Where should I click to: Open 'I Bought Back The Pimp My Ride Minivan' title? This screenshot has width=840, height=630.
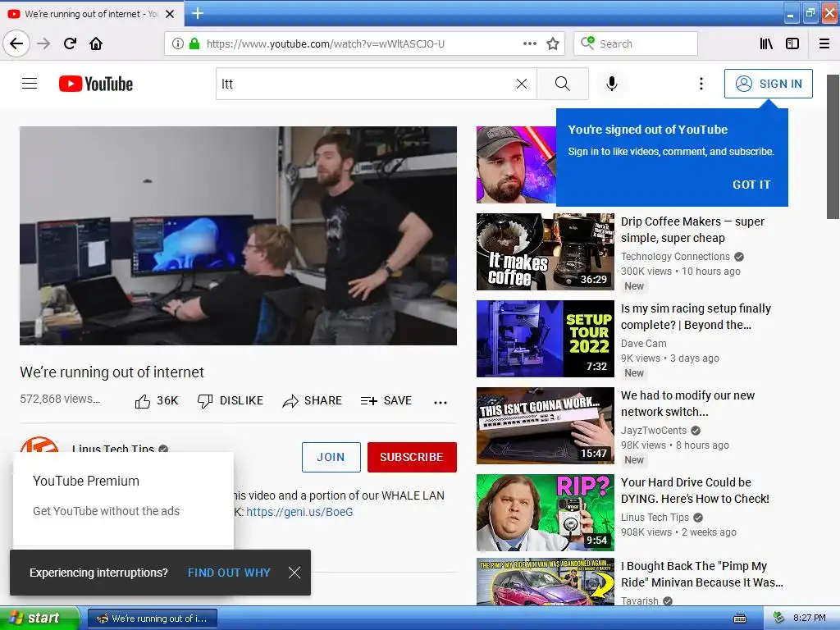click(x=702, y=573)
